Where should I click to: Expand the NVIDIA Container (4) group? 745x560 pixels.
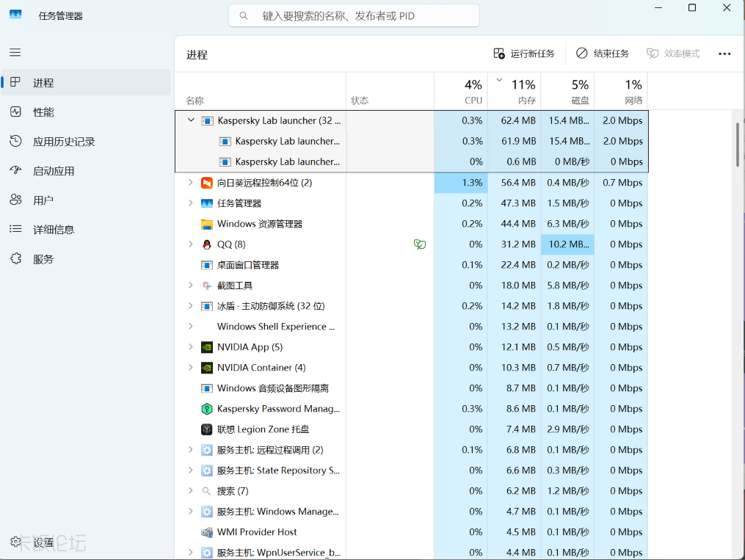pos(191,368)
